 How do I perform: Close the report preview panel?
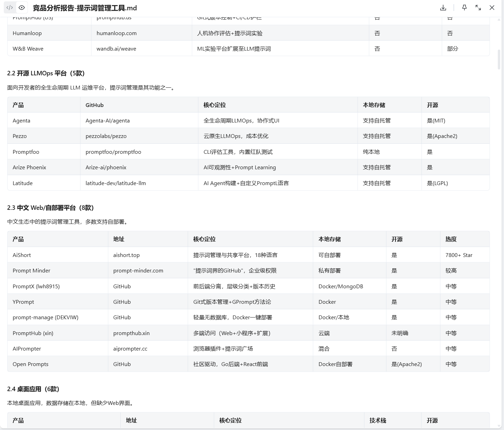tap(492, 8)
